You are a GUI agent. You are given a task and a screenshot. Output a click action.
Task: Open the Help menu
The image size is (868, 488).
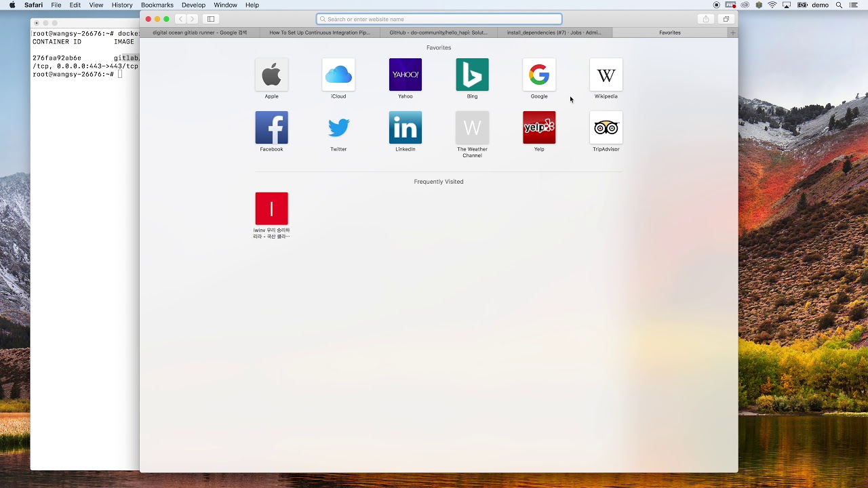pos(252,5)
